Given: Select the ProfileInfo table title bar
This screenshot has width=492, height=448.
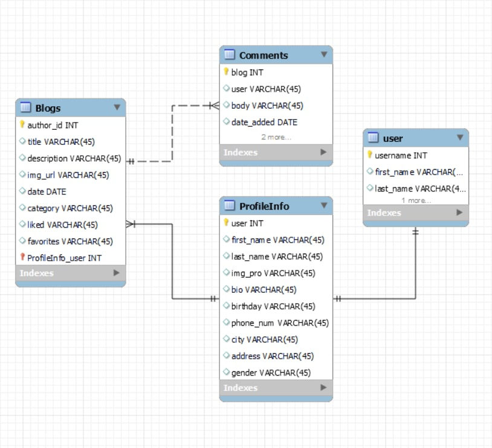Looking at the screenshot, I should tap(266, 206).
